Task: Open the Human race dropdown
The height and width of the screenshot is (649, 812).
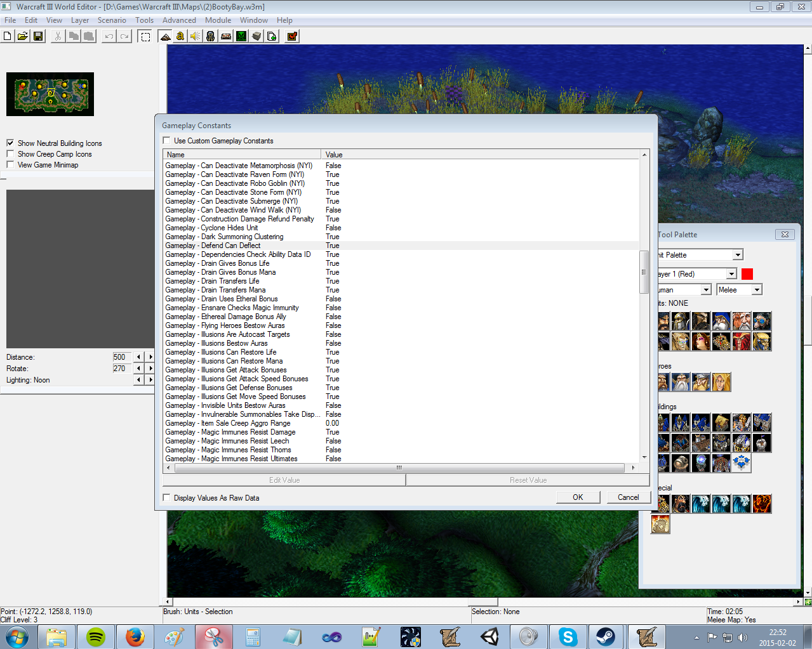Action: coord(706,289)
